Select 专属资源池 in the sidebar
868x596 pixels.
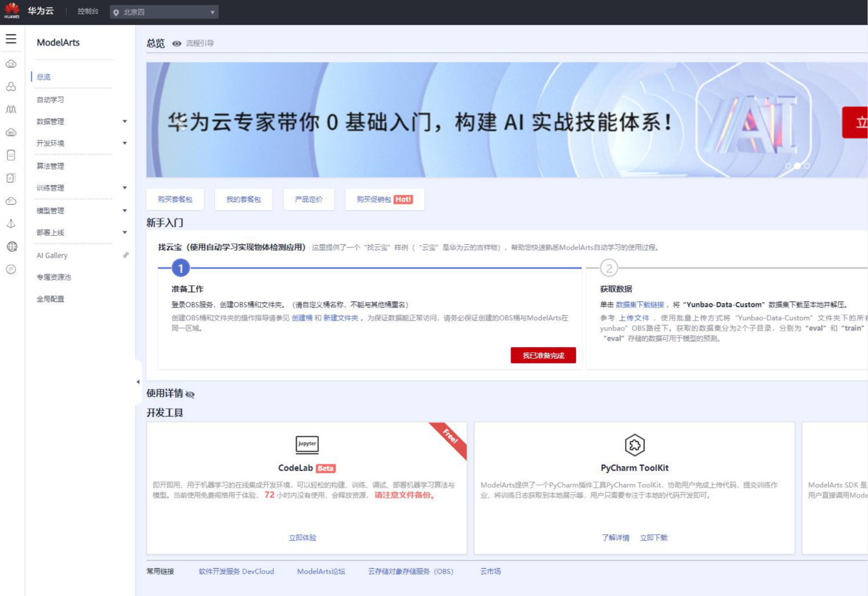[x=54, y=278]
